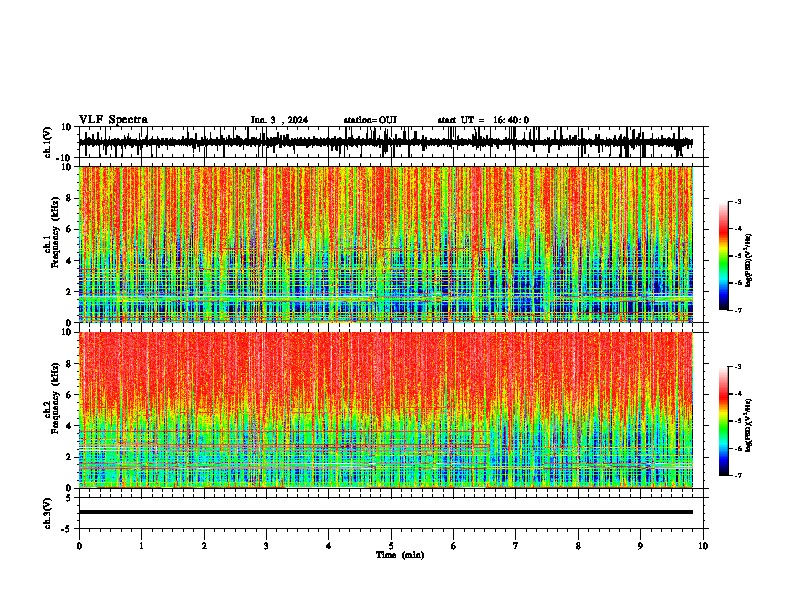Screen dimensions: 792x612
Task: Click the ch.1 colorbar "log(PSD)" units label
Action: 748,261
